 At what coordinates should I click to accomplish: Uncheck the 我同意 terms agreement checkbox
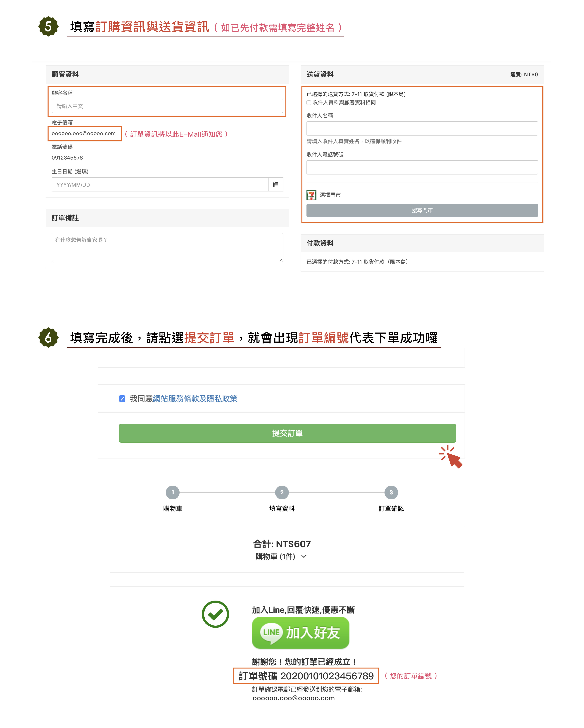[122, 399]
